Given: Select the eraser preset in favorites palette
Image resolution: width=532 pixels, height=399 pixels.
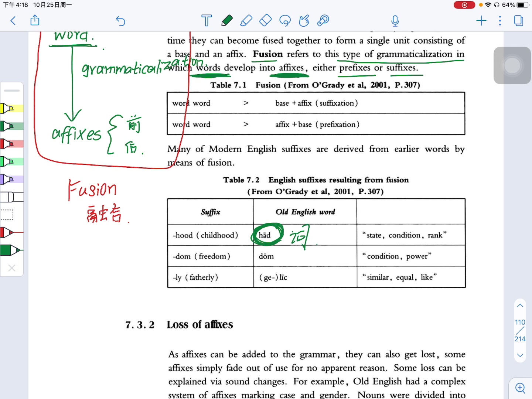Looking at the screenshot, I should (12, 197).
